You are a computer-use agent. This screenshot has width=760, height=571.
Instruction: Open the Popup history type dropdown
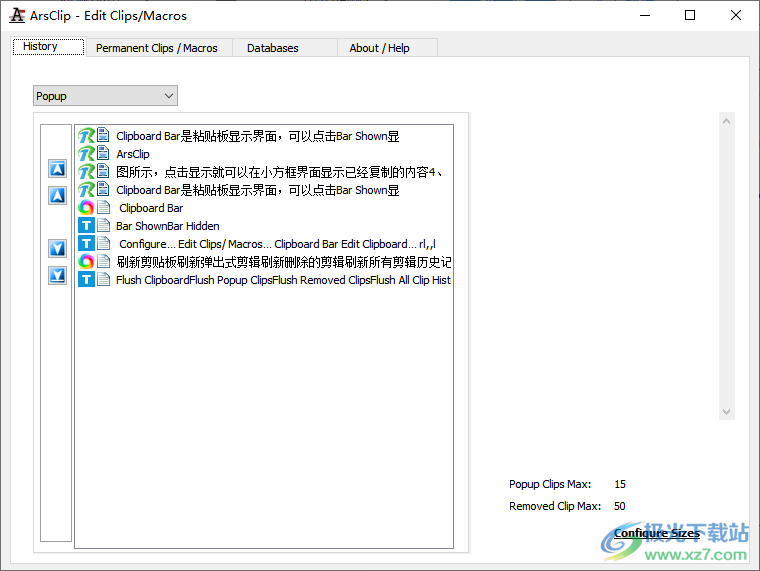tap(105, 95)
